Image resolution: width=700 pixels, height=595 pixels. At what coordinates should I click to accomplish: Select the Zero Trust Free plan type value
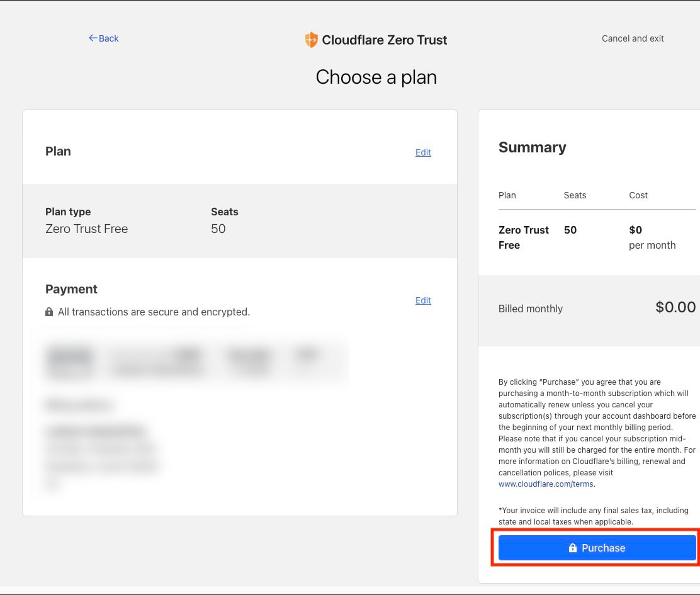(86, 229)
